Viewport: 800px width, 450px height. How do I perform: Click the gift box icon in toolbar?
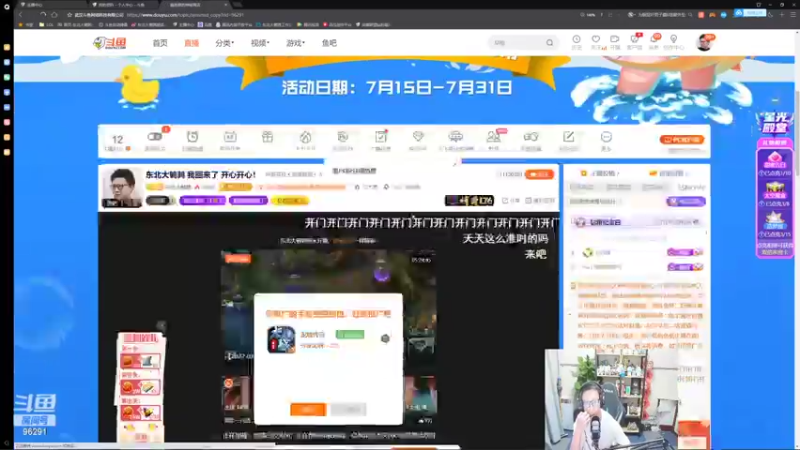267,137
